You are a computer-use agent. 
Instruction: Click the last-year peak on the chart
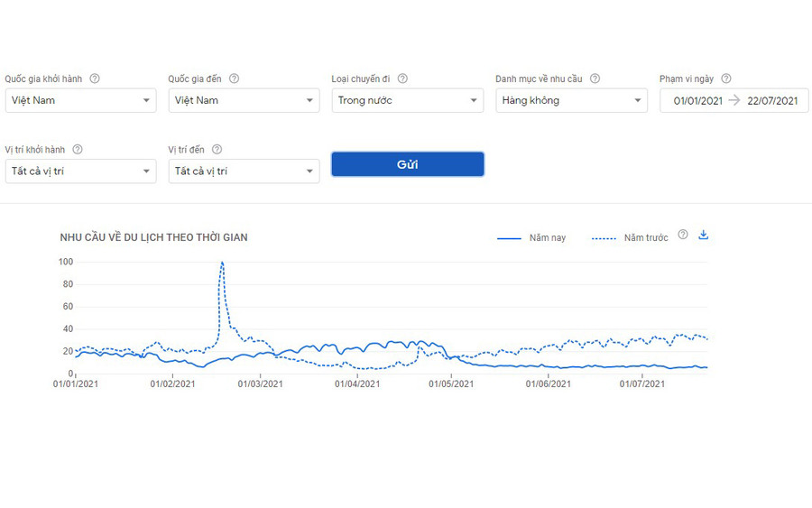222,263
